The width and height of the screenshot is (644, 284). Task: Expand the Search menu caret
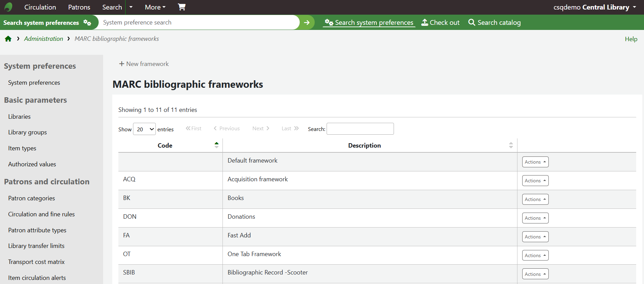(x=131, y=7)
